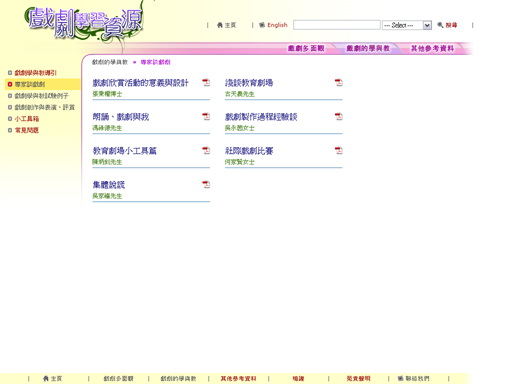512x384 pixels.
Task: Click author name 吳家禧先生
Action: coord(107,196)
